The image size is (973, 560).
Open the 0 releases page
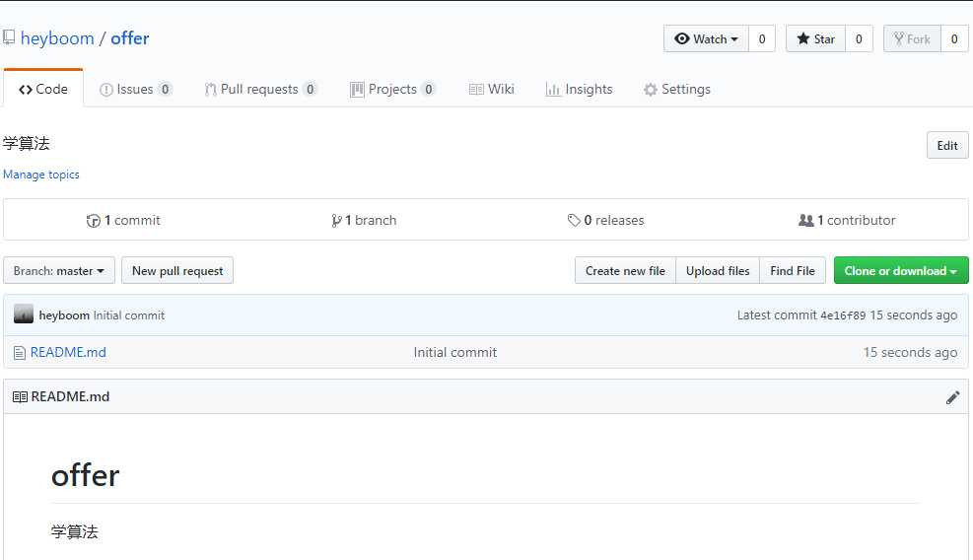(x=605, y=220)
